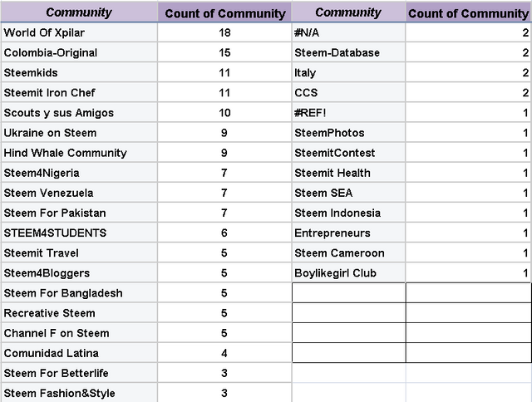The height and width of the screenshot is (402, 532).
Task: Click the count 5 beside Steemit Travel
Action: click(224, 252)
